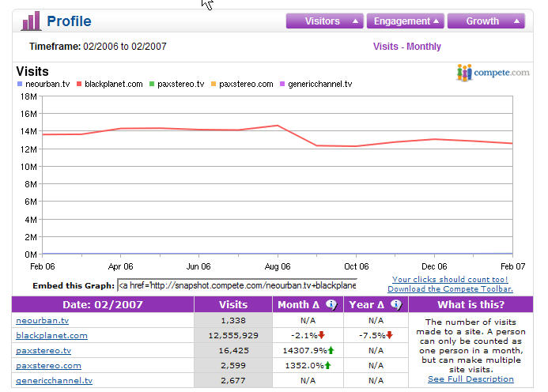Screen dimensions: 548x392
Task: Click the What is this? header
Action: [x=471, y=304]
